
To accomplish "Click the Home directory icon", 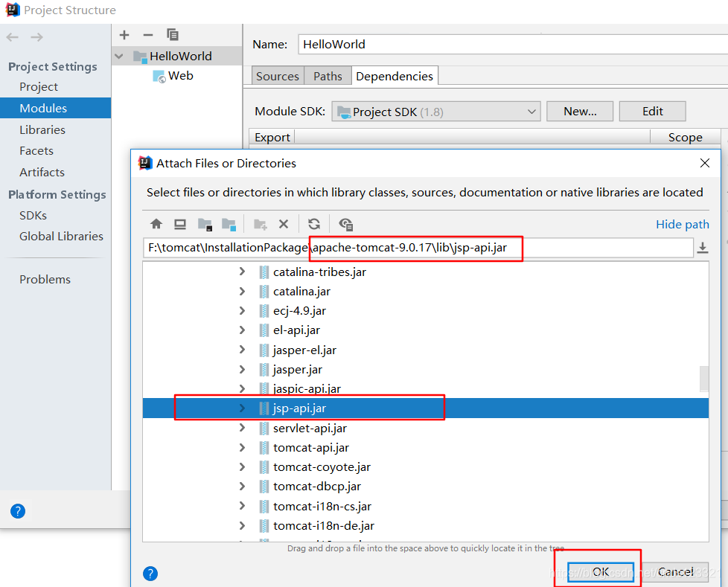I will point(156,224).
